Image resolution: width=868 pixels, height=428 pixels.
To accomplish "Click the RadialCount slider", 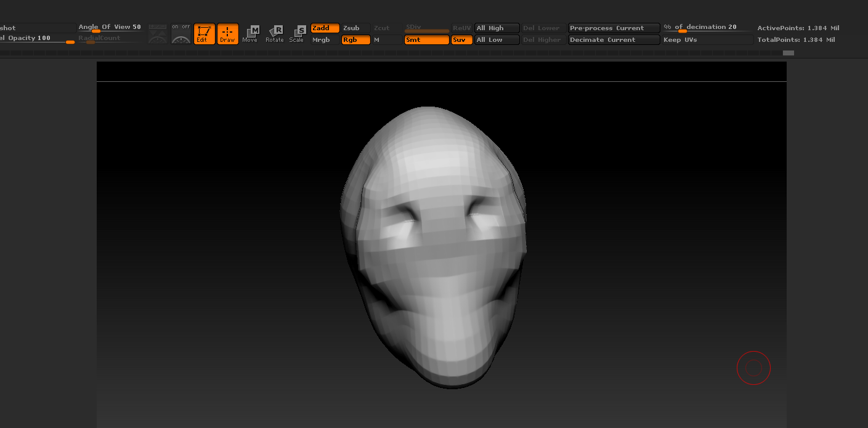I will coord(110,39).
